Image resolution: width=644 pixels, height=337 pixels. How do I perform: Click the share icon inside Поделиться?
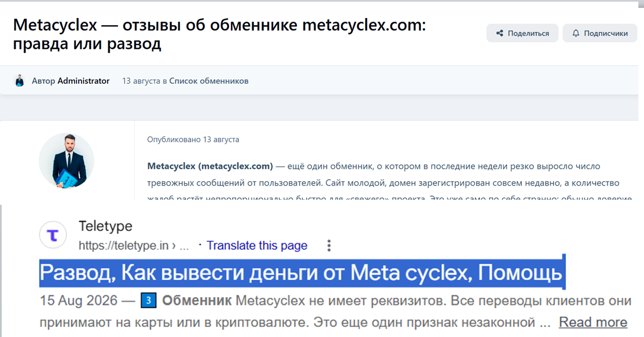tap(500, 33)
